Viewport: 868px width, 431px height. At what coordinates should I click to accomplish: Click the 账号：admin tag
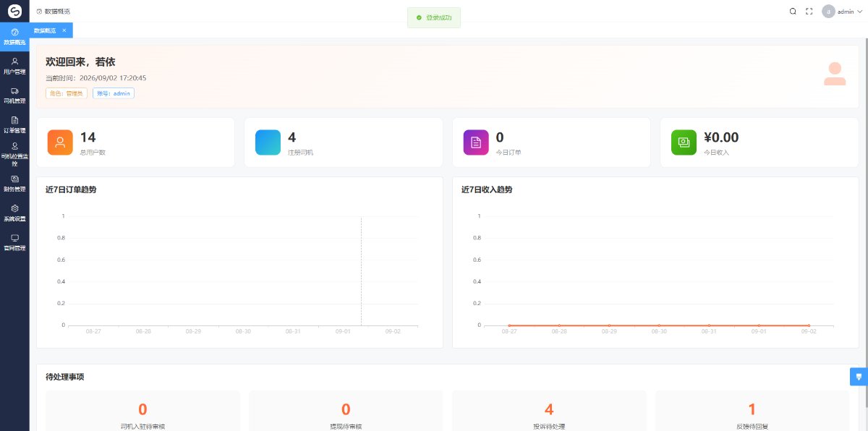[114, 93]
